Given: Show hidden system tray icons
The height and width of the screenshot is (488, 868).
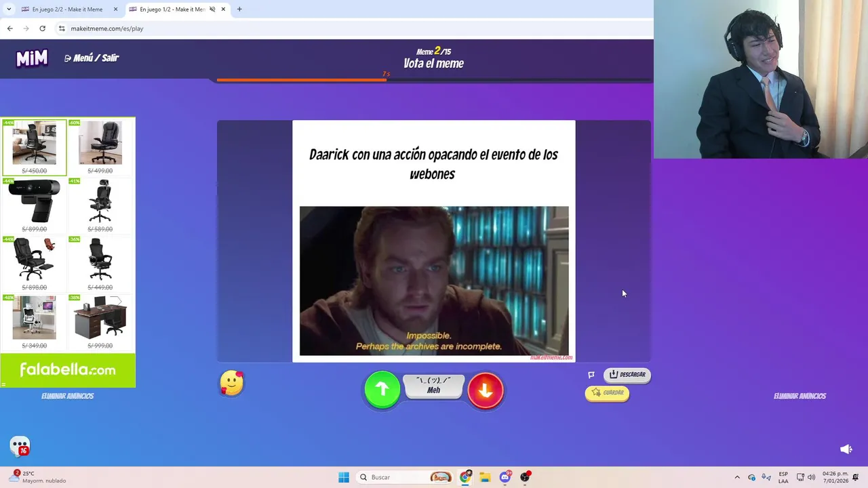Looking at the screenshot, I should pos(737,477).
